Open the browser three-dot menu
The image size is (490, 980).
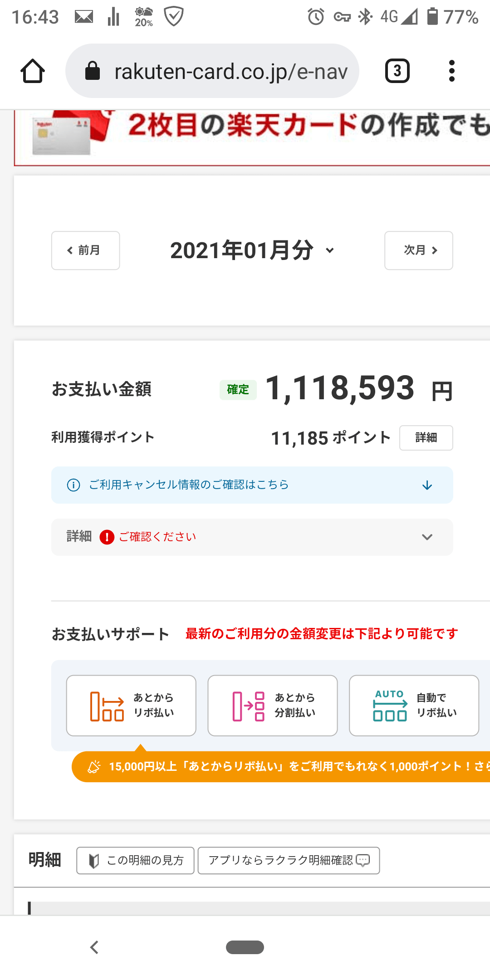[451, 71]
